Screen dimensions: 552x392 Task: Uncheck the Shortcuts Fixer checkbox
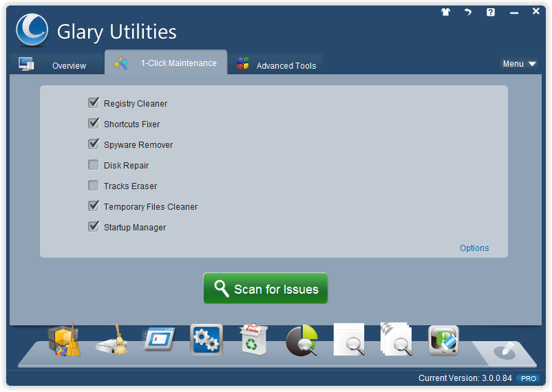(x=94, y=124)
